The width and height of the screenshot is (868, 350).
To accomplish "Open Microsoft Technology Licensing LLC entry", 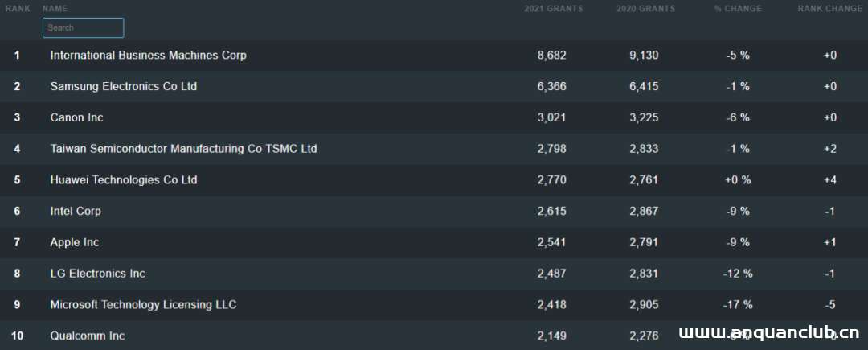I will pyautogui.click(x=143, y=305).
